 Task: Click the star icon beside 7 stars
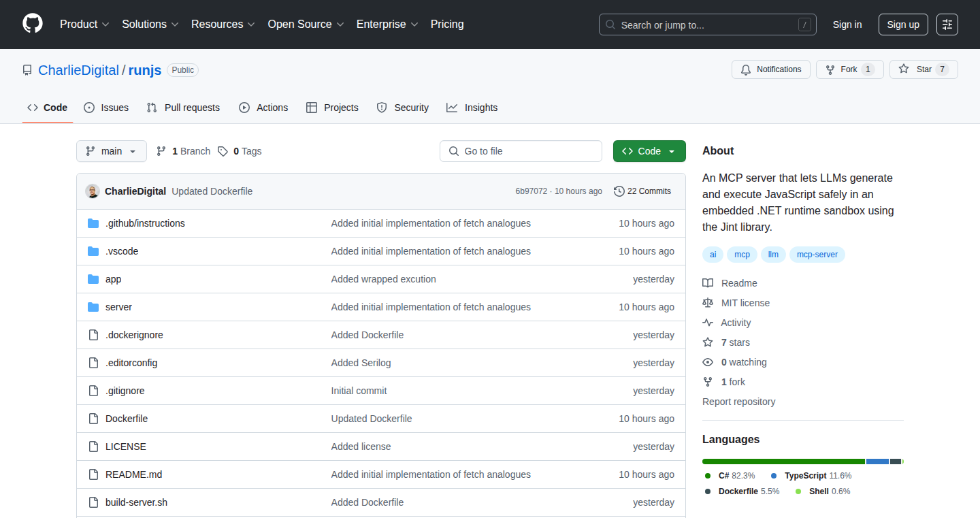(708, 342)
